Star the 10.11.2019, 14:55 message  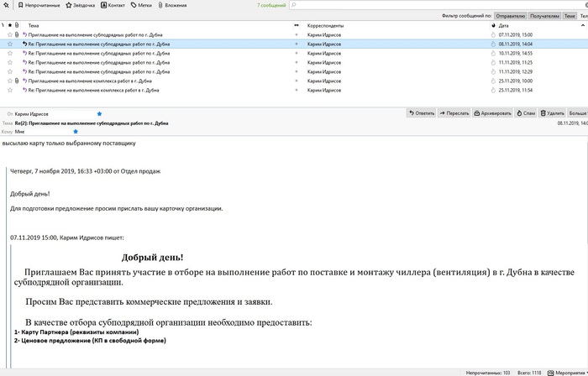coord(10,53)
